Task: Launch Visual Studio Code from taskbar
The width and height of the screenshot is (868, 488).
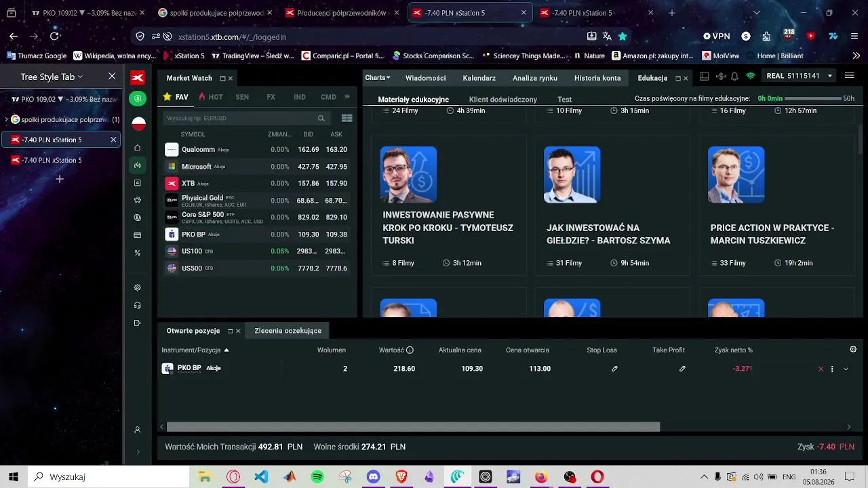Action: click(x=261, y=476)
